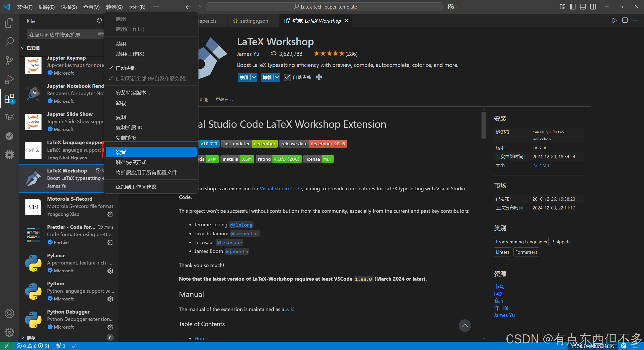The image size is (644, 350).
Task: Click gear icon beside auto-update on extension page
Action: [319, 77]
